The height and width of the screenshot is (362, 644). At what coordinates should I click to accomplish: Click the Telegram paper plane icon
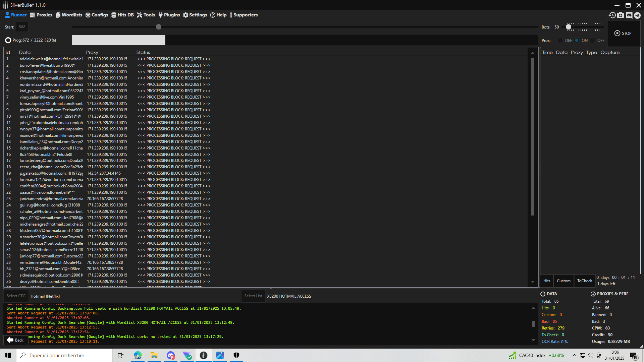click(637, 15)
